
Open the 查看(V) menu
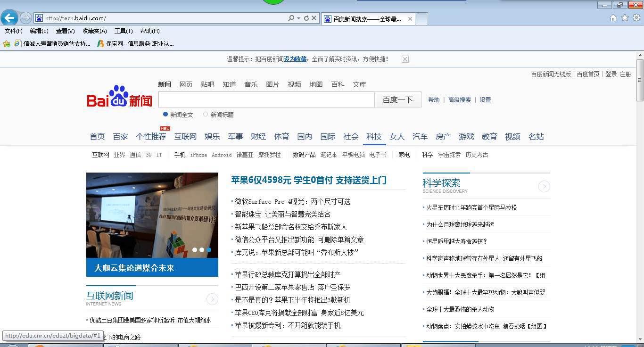[x=65, y=31]
